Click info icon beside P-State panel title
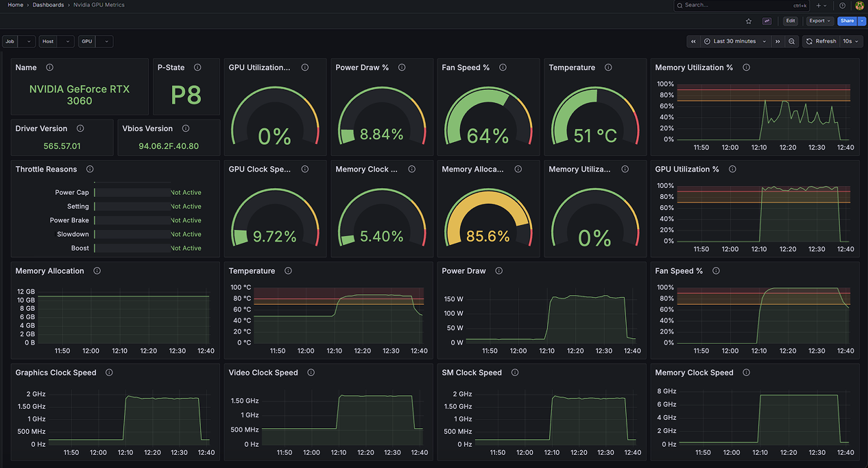This screenshot has height=468, width=868. point(197,67)
